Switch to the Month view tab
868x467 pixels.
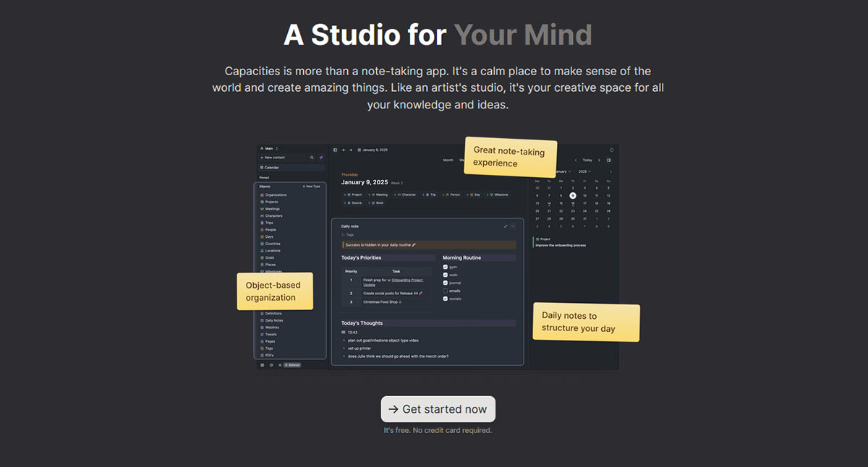click(x=448, y=160)
